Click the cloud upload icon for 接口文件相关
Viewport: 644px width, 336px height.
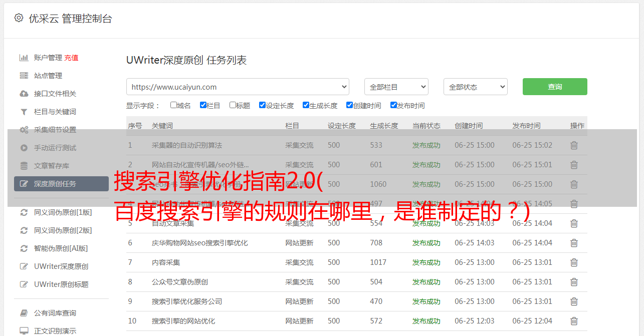tap(24, 94)
